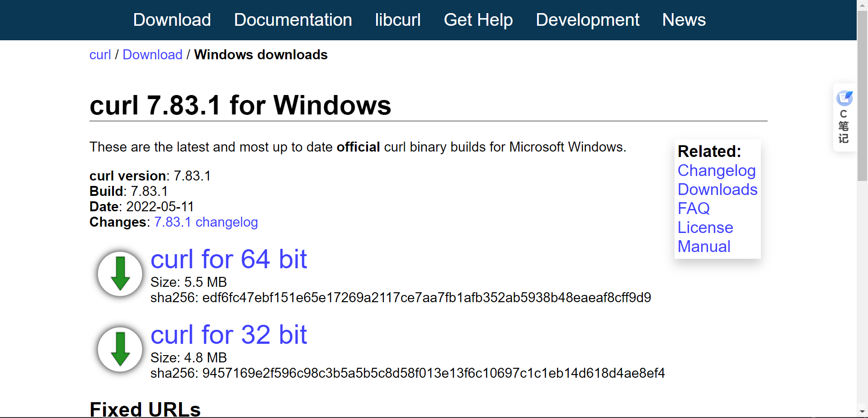The image size is (868, 418).
Task: Open the Development page
Action: pyautogui.click(x=588, y=20)
